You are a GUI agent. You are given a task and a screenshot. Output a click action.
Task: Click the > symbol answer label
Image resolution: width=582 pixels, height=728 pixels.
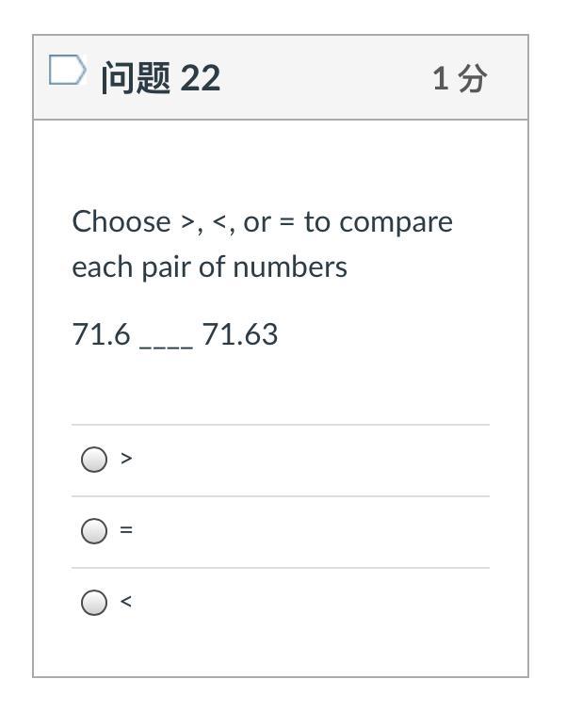[126, 459]
